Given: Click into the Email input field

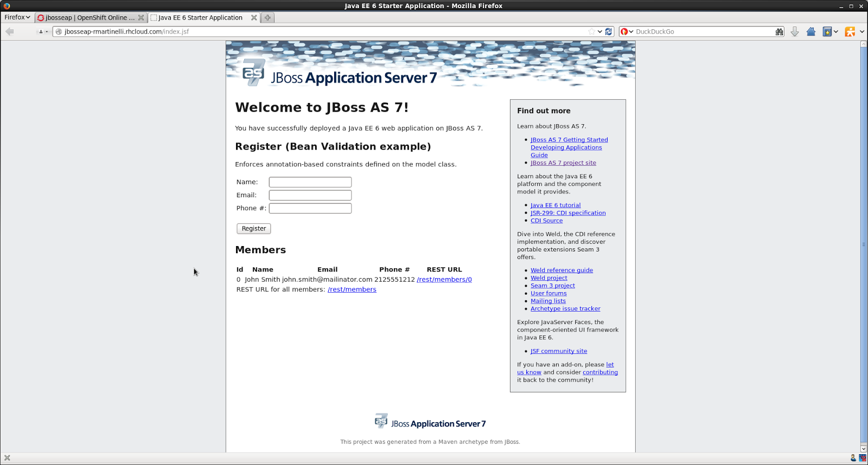Looking at the screenshot, I should point(310,195).
